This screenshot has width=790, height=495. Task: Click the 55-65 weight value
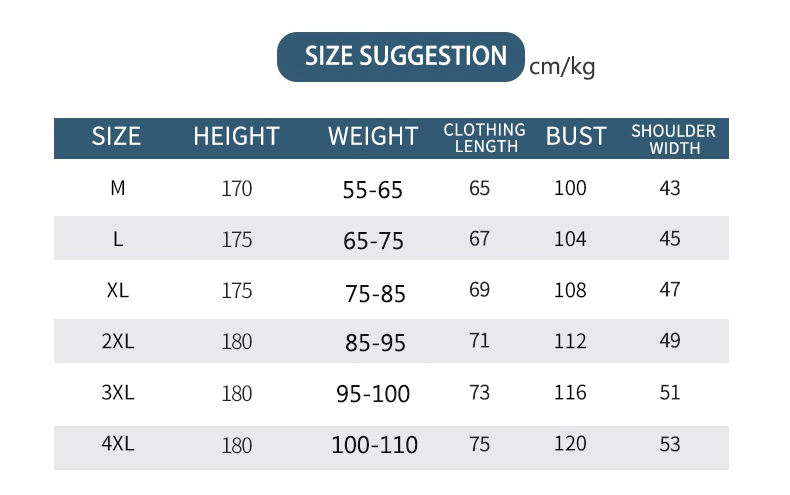[x=373, y=191]
